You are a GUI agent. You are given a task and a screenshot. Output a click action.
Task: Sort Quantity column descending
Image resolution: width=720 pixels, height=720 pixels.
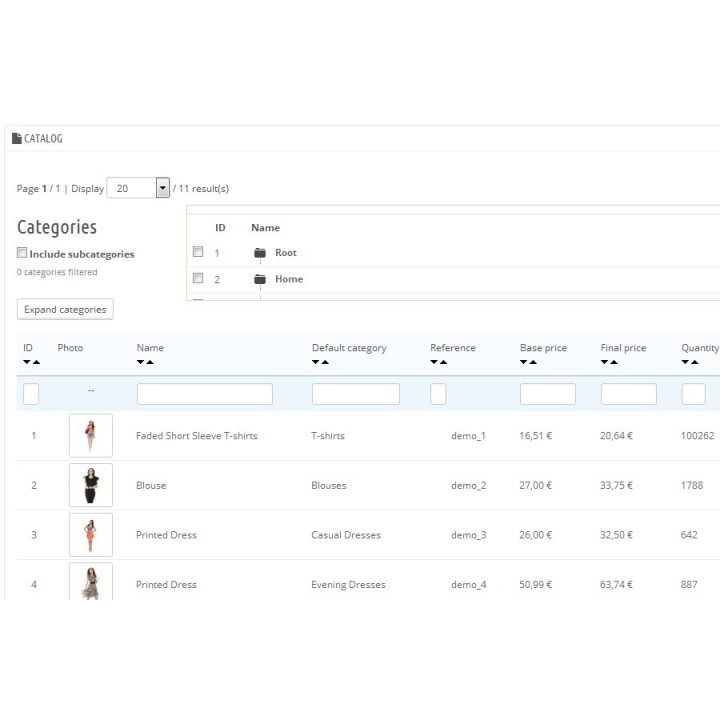(x=685, y=362)
